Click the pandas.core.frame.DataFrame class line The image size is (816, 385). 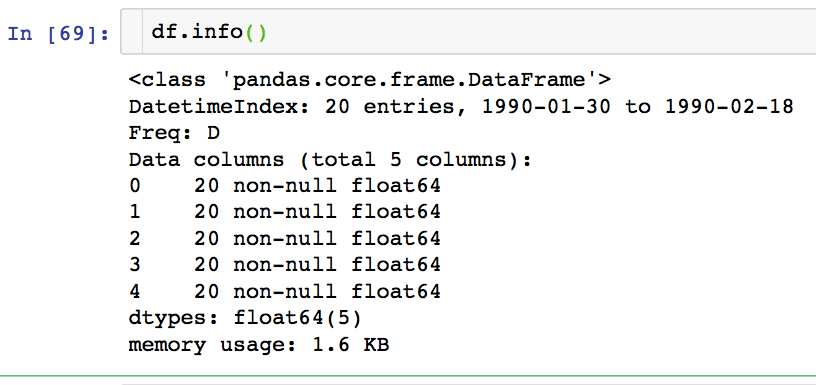coord(369,80)
